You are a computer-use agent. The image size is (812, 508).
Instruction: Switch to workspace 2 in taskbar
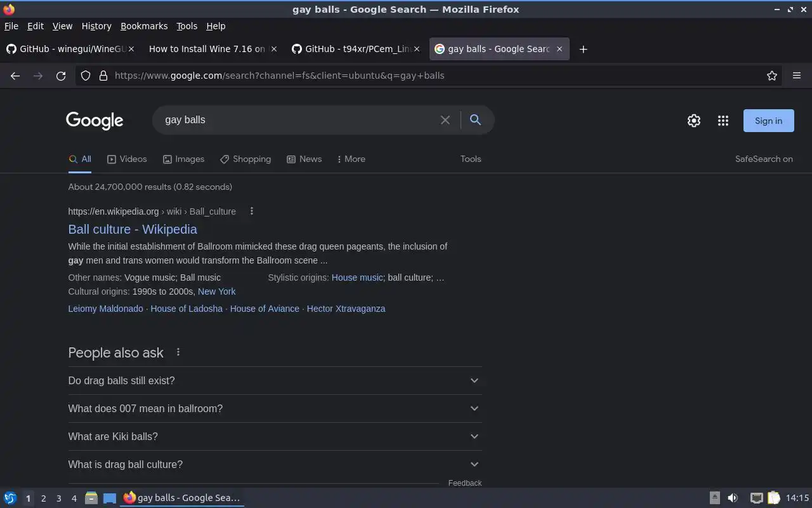[43, 498]
